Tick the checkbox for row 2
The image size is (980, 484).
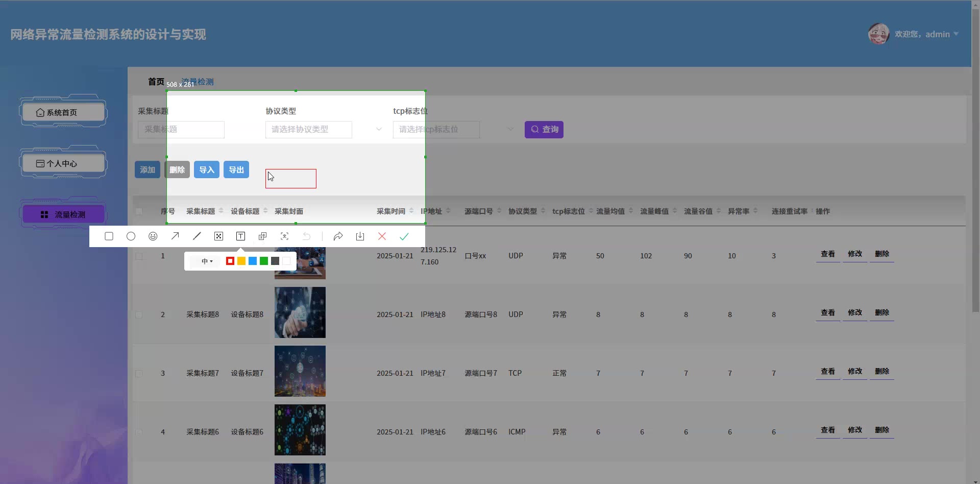coord(139,315)
